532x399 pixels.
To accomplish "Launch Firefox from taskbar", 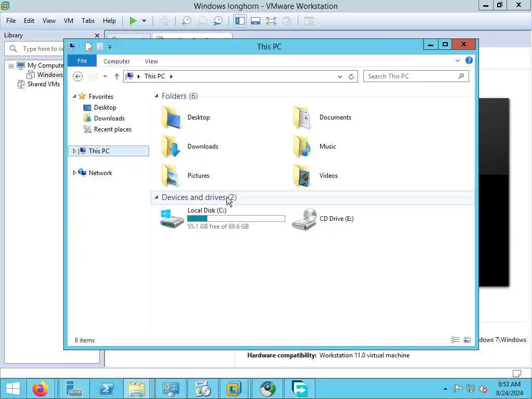I will (x=41, y=389).
